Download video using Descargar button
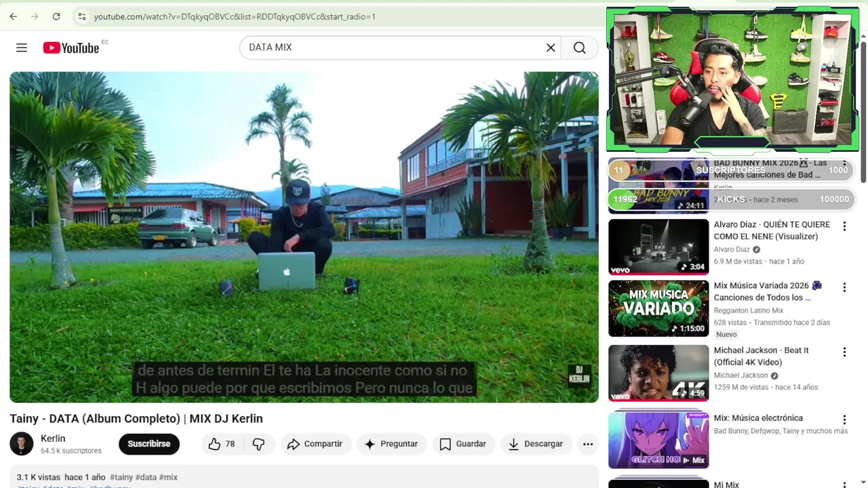This screenshot has height=488, width=868. click(x=536, y=444)
